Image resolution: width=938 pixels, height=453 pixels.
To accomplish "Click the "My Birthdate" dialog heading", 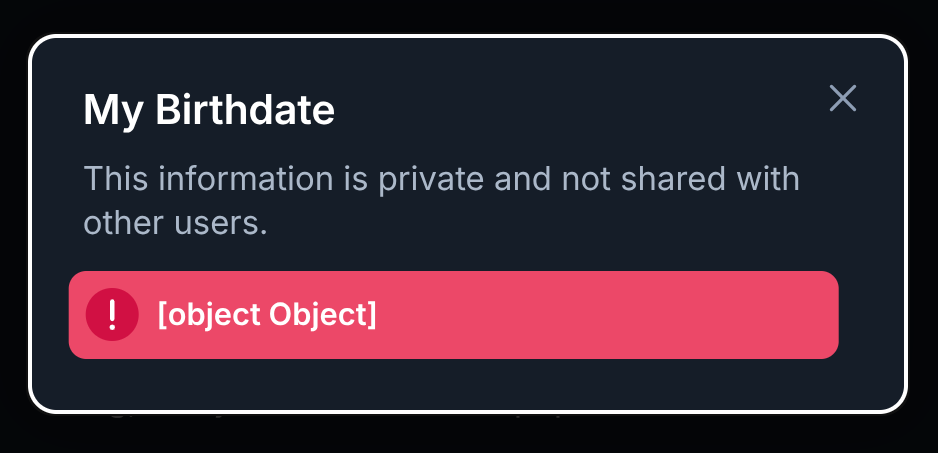I will 209,110.
